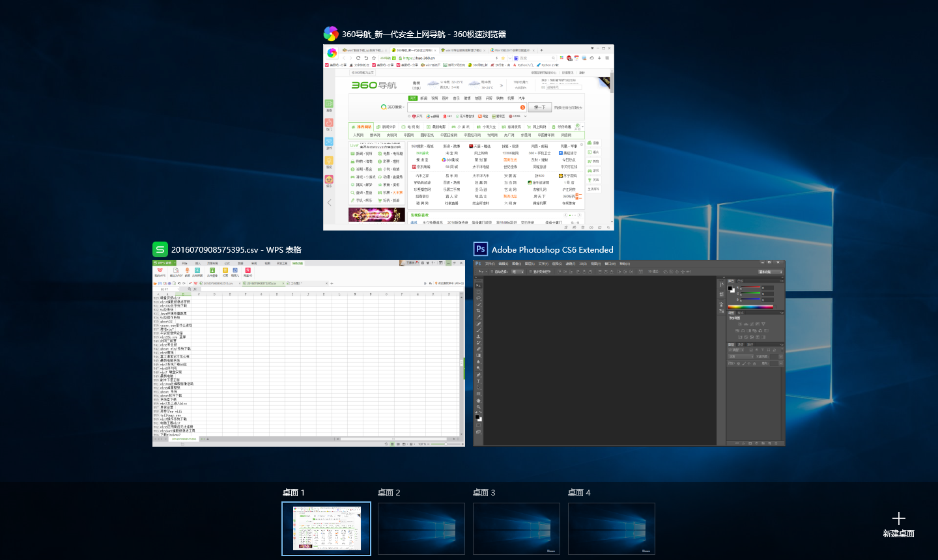Image resolution: width=938 pixels, height=560 pixels.
Task: Click the Ps icon beside Adobe Photoshop title
Action: click(x=481, y=249)
